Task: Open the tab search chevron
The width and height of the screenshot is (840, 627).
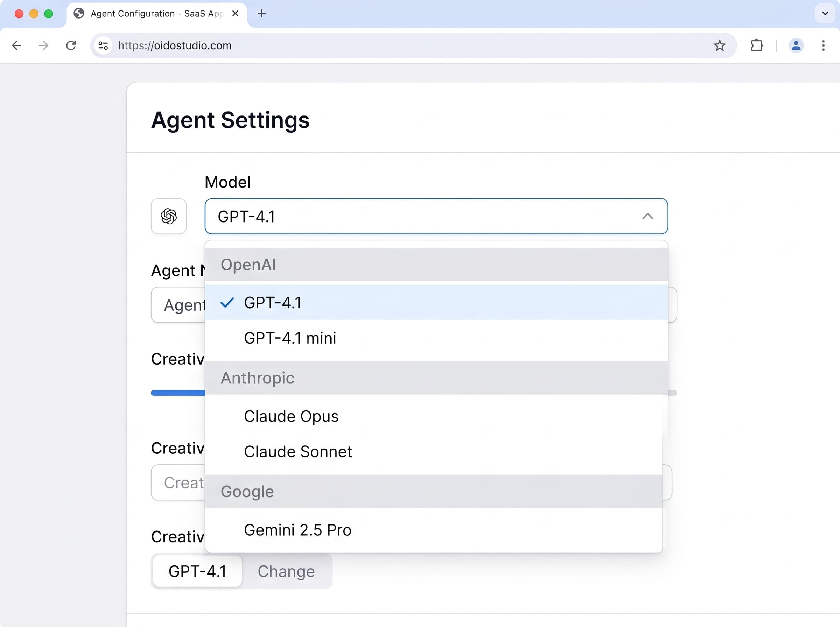Action: click(x=825, y=14)
